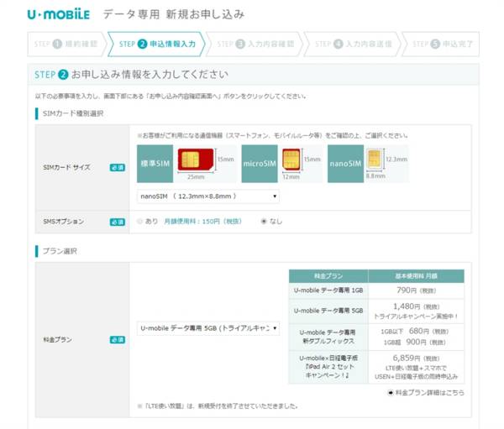504x429 pixels.
Task: Open the 料金プラン selection dropdown
Action: point(208,328)
